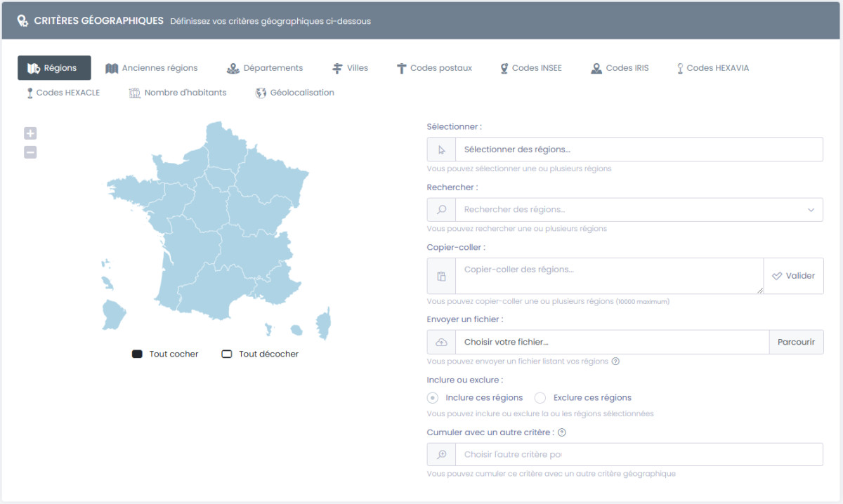Viewport: 843px width, 504px height.
Task: Select the Exclure ces régions radio button
Action: coord(540,398)
